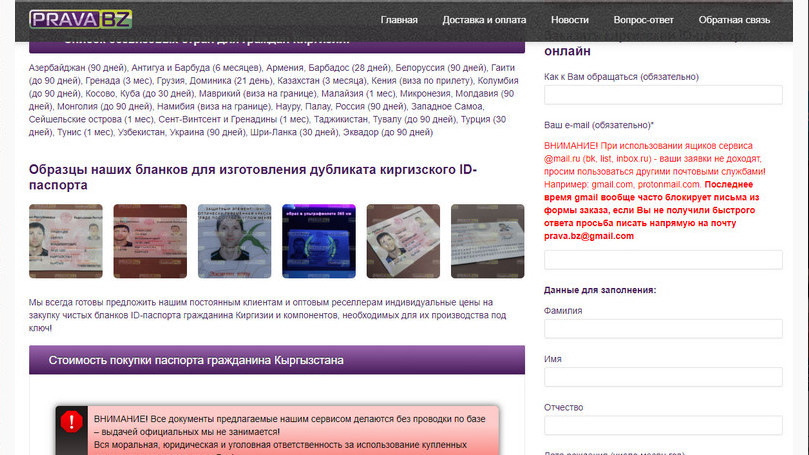Select the Имя input field
Screen dimensions: 809x455
[663, 377]
